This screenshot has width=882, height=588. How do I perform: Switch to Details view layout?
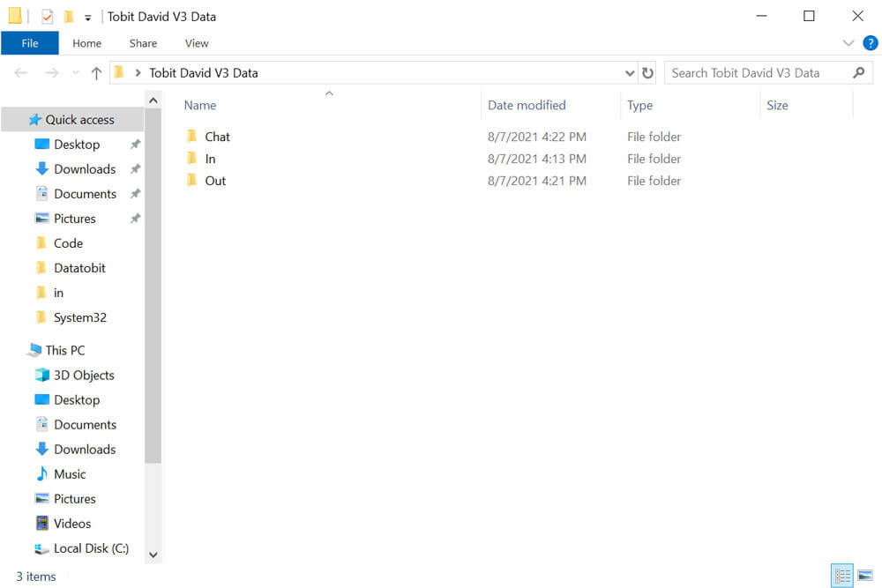click(x=842, y=576)
